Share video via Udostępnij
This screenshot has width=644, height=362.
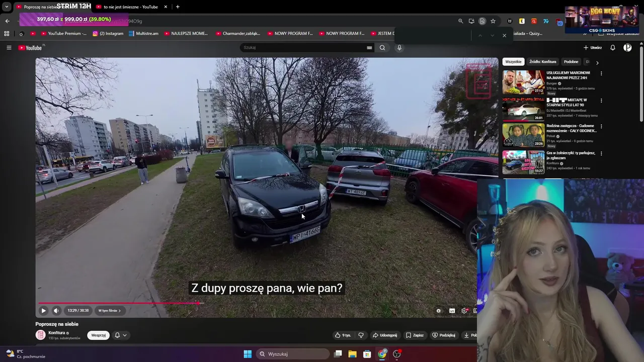(x=385, y=335)
